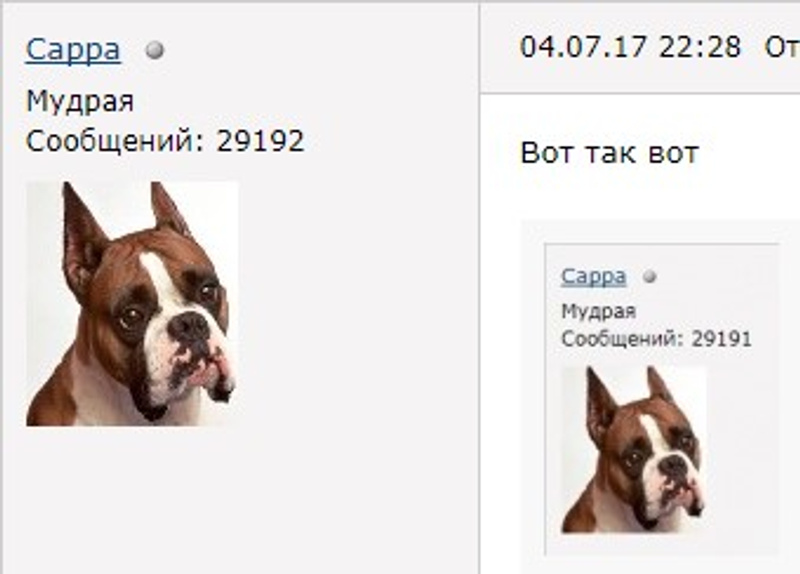Screen dimensions: 800x574
Task: Click the gray offline status dot beside large Сарра
Action: [x=155, y=50]
